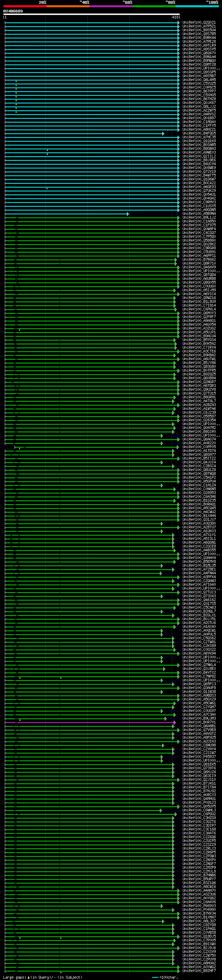Open hit UniRef100_Q8R710
Viewport: 222px width, 980px height.
point(199,263)
